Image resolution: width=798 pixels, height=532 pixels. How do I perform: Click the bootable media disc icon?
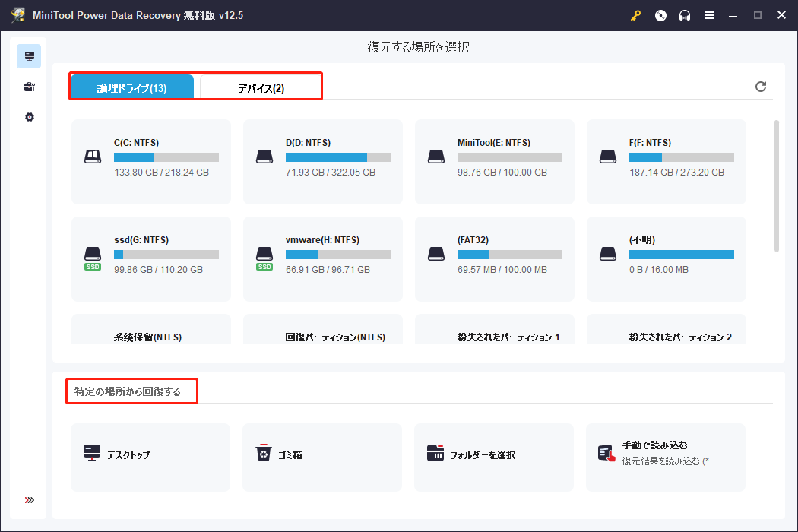[x=660, y=15]
